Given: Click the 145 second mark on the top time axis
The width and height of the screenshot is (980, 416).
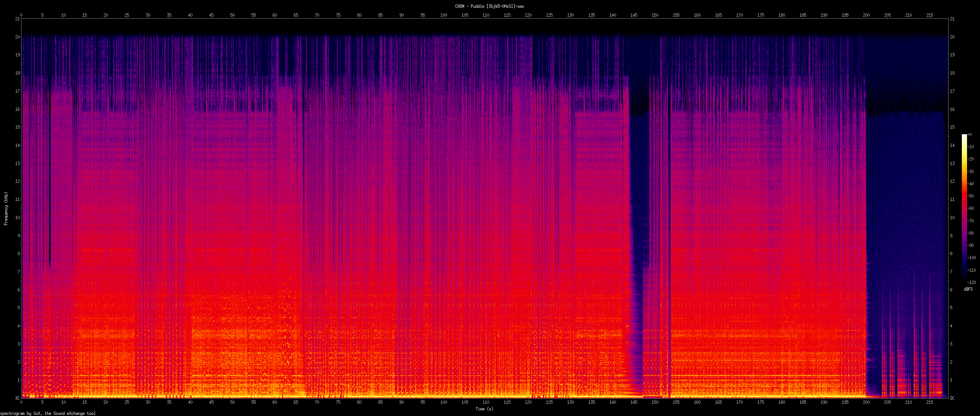Looking at the screenshot, I should tap(634, 15).
